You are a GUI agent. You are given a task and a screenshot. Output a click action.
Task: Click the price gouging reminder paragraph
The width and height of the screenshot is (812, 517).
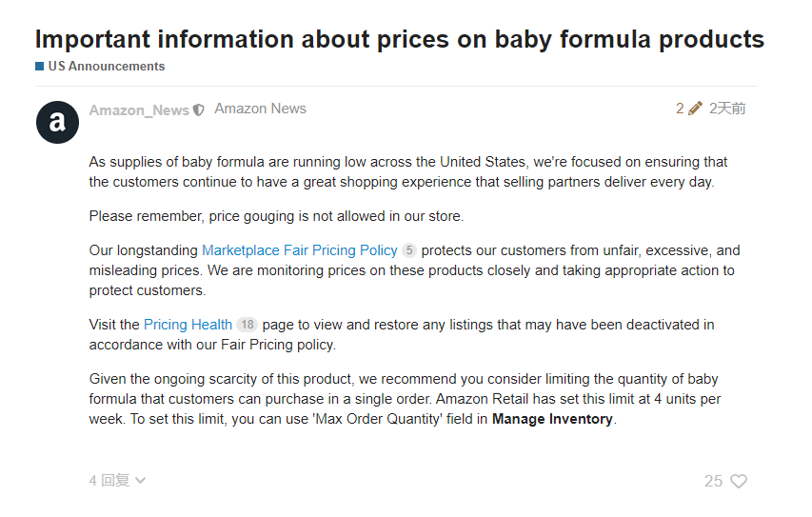coord(276,216)
